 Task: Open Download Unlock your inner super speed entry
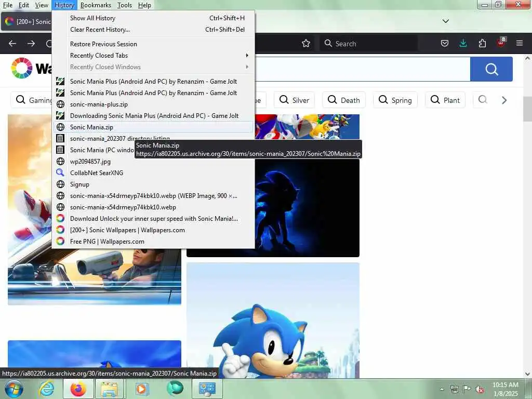pyautogui.click(x=153, y=219)
